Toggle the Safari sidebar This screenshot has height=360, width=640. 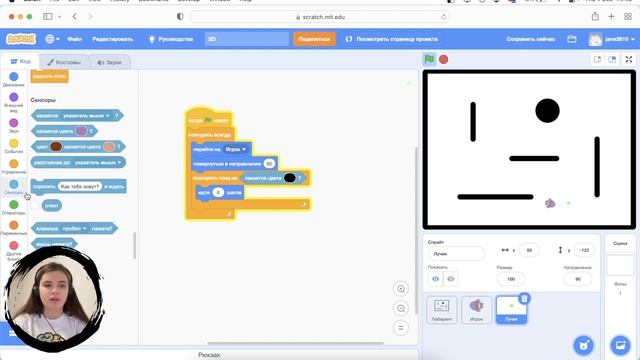tap(48, 17)
